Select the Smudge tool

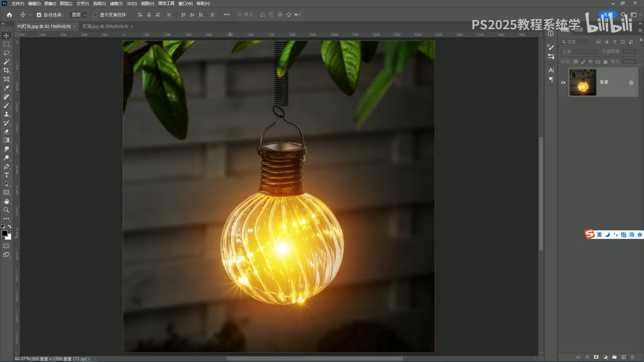pos(7,149)
